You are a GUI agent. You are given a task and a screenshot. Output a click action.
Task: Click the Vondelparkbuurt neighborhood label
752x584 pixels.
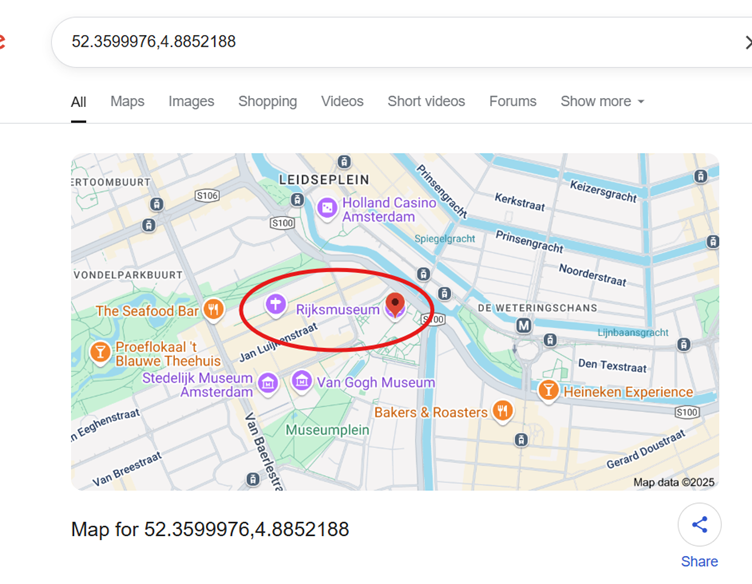pyautogui.click(x=128, y=275)
